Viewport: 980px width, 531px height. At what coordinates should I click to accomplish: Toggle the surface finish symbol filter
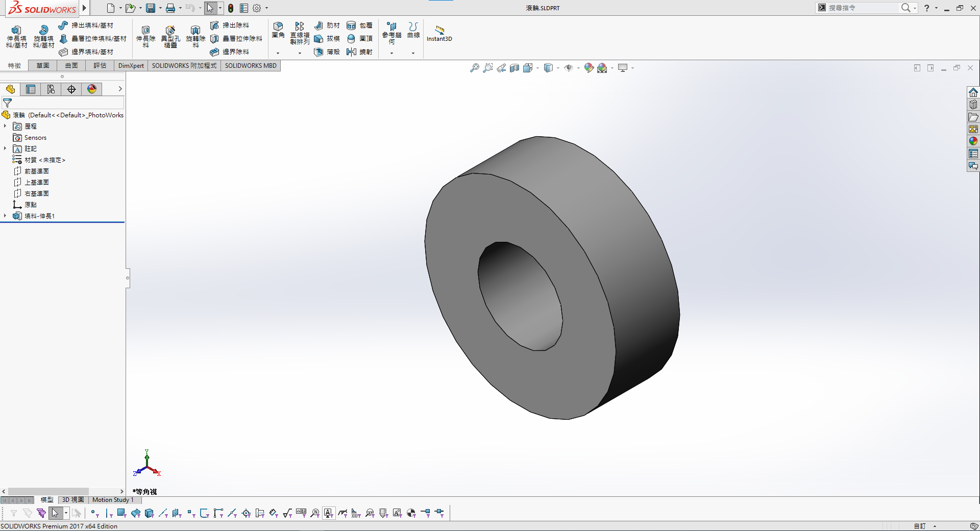click(287, 513)
